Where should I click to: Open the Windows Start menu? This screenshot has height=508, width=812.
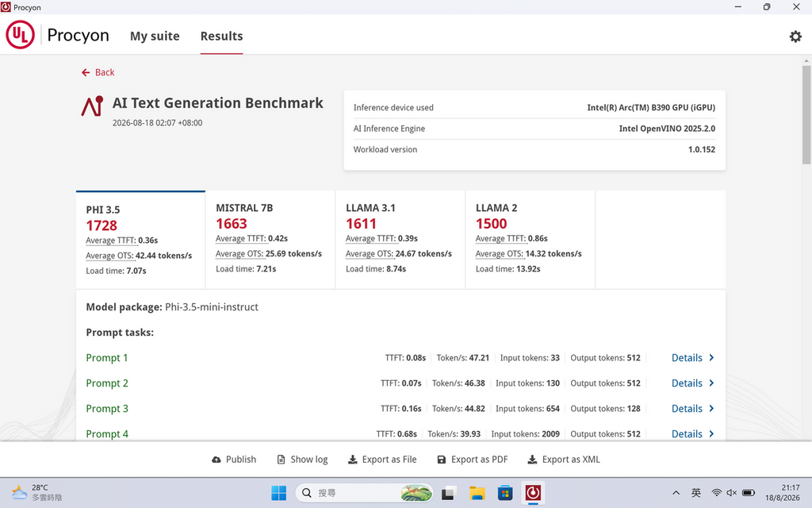[278, 493]
